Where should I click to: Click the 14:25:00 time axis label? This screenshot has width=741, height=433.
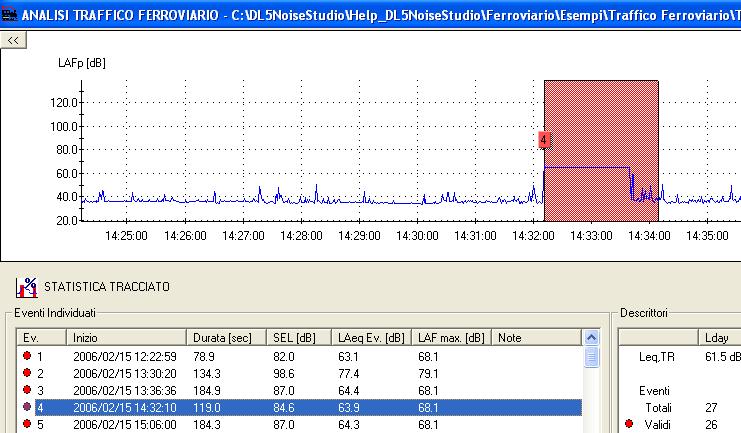point(126,235)
